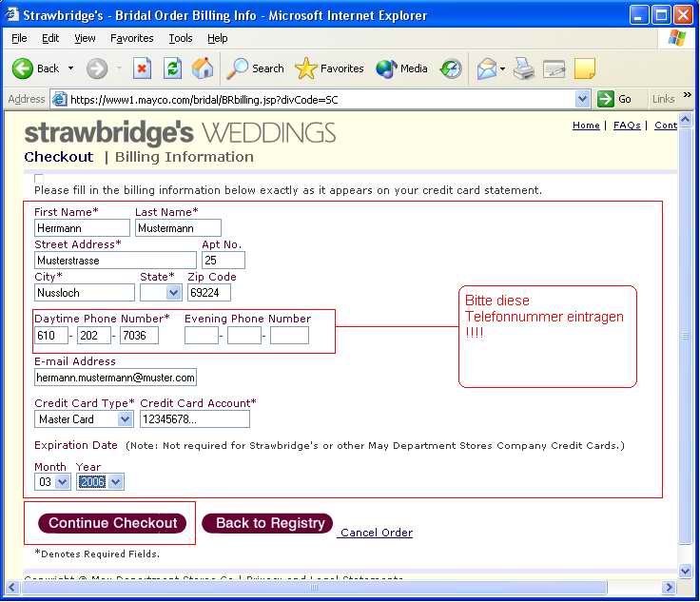This screenshot has height=602, width=700.
Task: Click the last Evening Phone Number box
Action: [x=289, y=336]
